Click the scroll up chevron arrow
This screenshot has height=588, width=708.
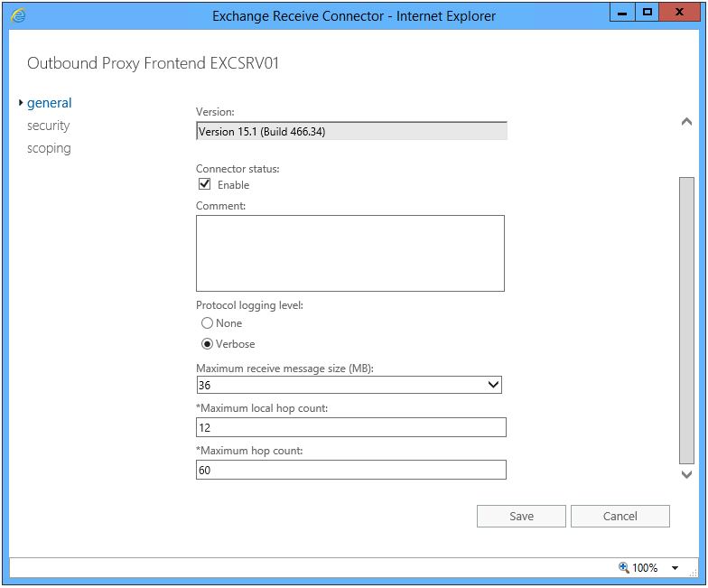tap(686, 121)
